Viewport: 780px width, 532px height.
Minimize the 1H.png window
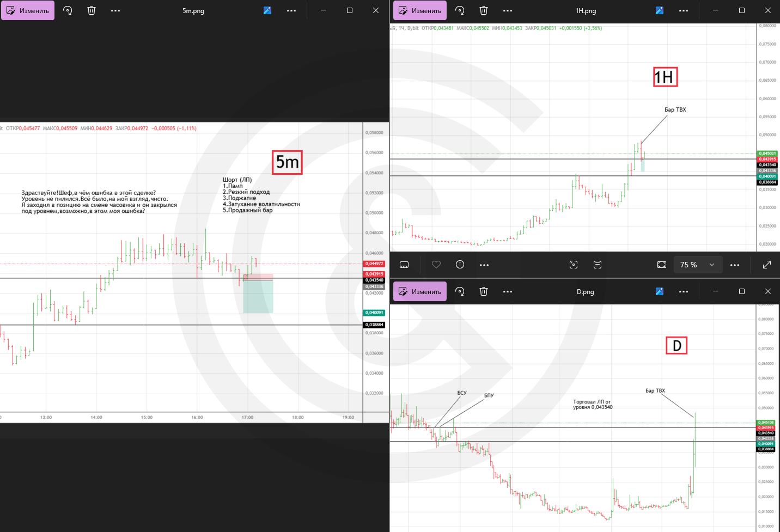(716, 10)
